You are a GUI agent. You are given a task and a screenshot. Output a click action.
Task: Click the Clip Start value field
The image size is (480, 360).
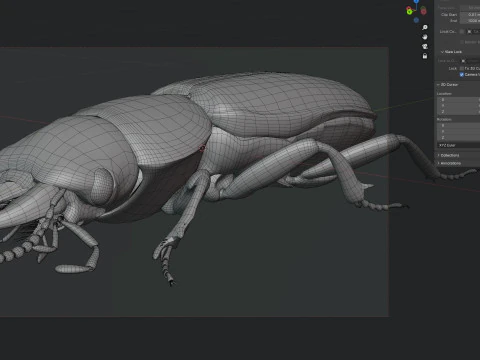coord(470,15)
